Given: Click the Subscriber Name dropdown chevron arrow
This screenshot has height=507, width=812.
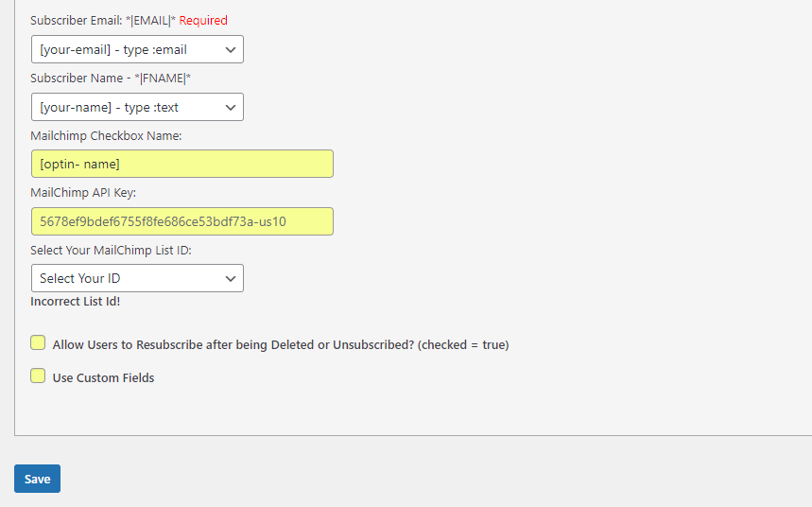Looking at the screenshot, I should click(x=230, y=107).
